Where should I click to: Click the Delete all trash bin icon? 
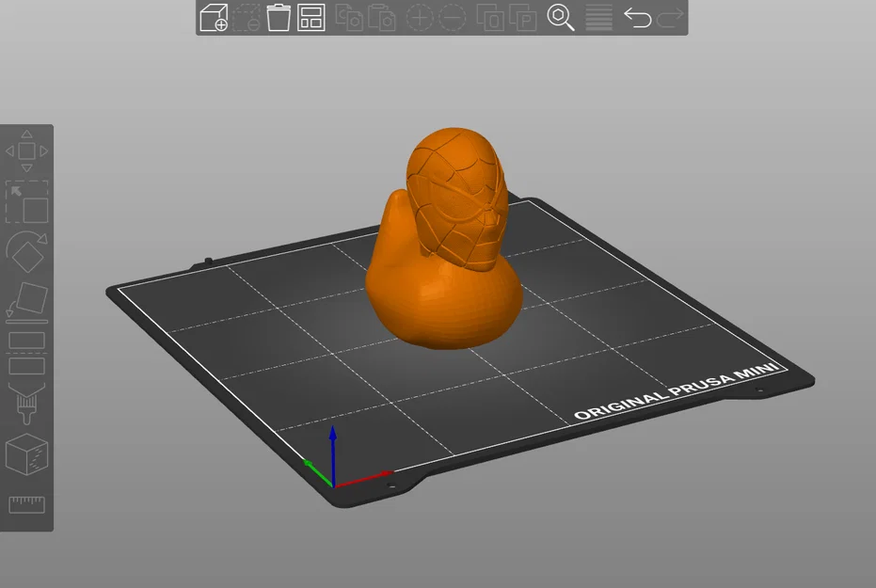(x=279, y=17)
